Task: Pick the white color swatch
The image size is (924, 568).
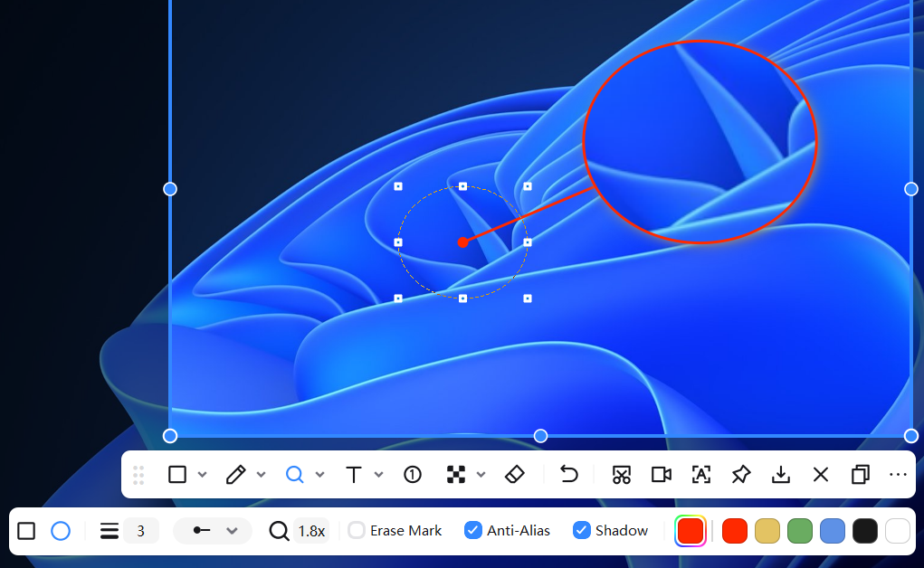Action: 898,531
